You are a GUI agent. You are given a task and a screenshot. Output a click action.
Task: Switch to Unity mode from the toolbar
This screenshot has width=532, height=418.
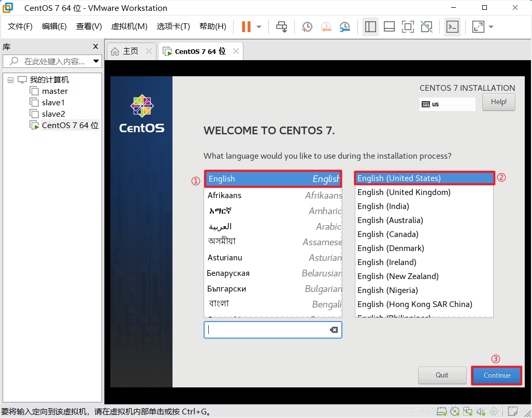(x=426, y=26)
